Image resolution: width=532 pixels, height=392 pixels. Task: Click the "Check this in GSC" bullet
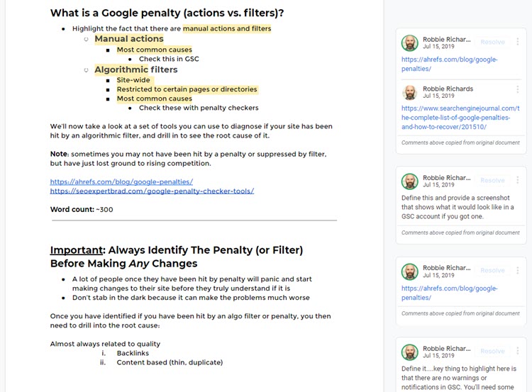tap(169, 59)
